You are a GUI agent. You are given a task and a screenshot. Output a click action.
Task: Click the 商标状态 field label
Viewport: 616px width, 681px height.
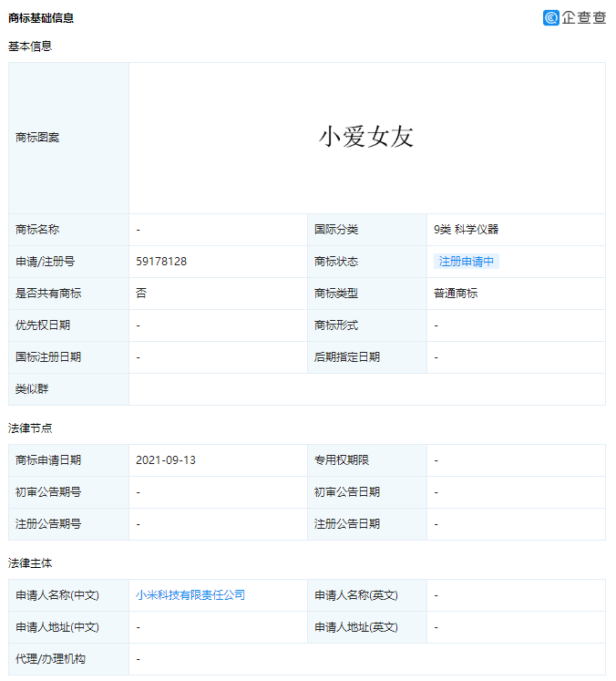[x=336, y=262]
